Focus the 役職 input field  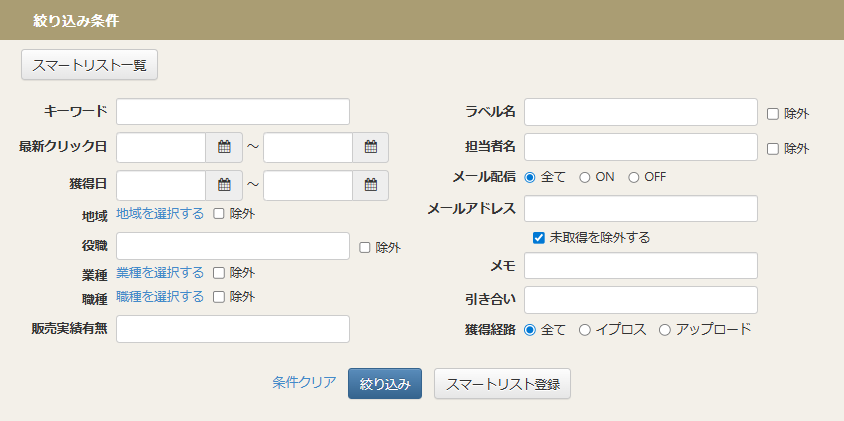[233, 246]
